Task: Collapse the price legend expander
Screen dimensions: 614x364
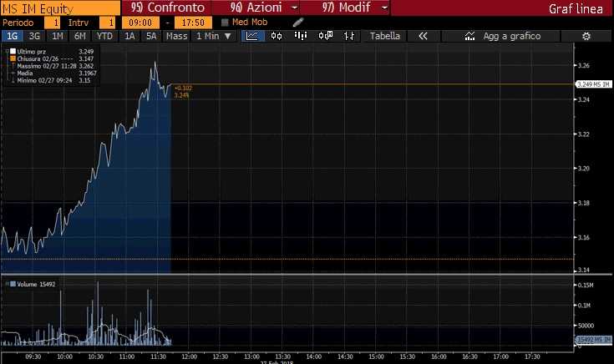Action: coord(7,51)
